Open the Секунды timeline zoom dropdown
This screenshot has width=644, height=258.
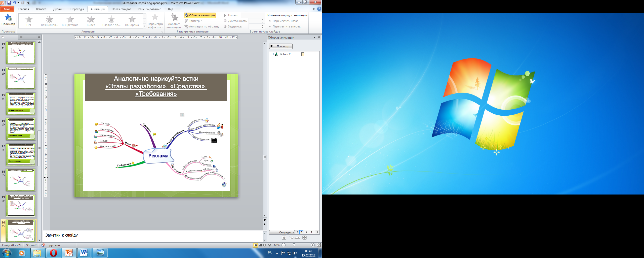282,232
